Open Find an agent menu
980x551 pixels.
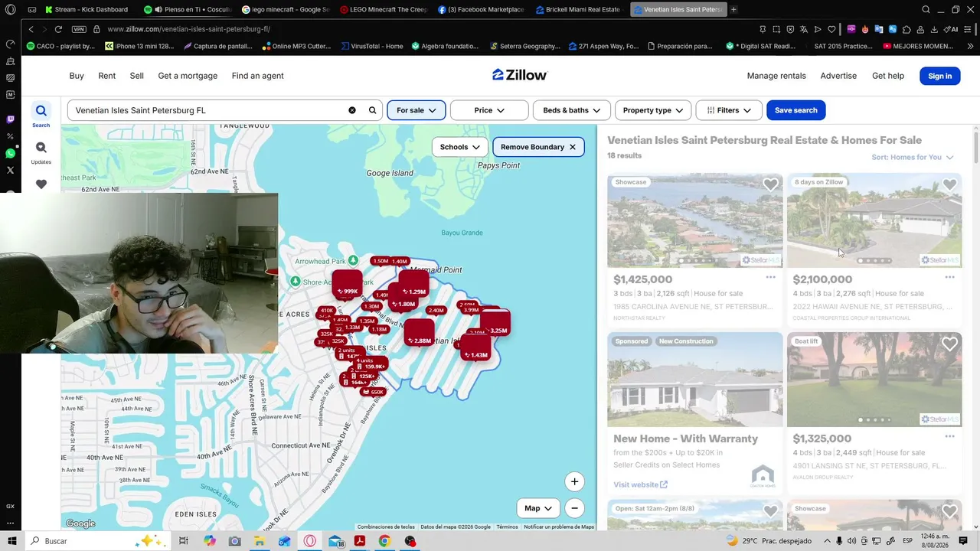(x=258, y=76)
